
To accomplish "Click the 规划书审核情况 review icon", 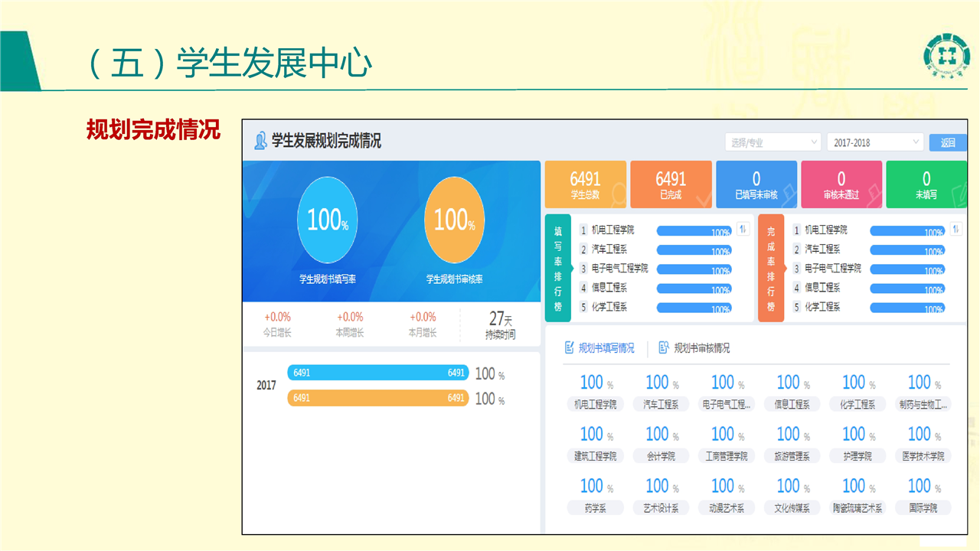I will (x=664, y=348).
